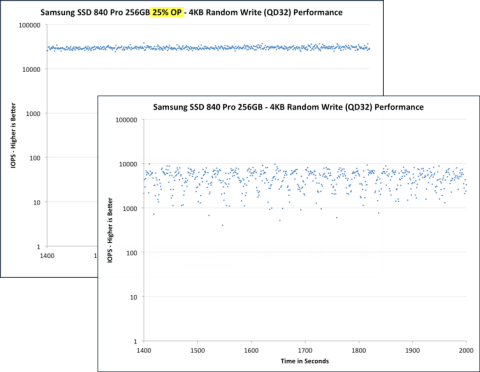The height and width of the screenshot is (372, 480).
Task: Click the '1000' y-axis value in the back chart
Action: click(33, 114)
